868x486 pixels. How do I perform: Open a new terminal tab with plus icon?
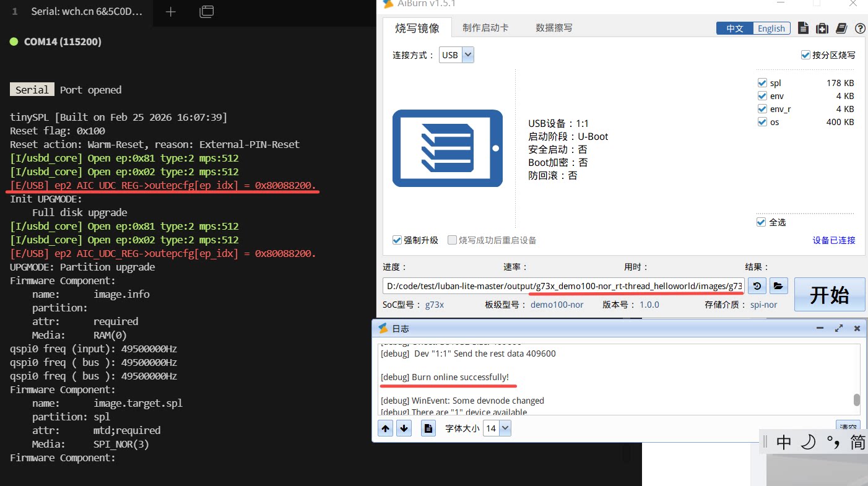171,12
